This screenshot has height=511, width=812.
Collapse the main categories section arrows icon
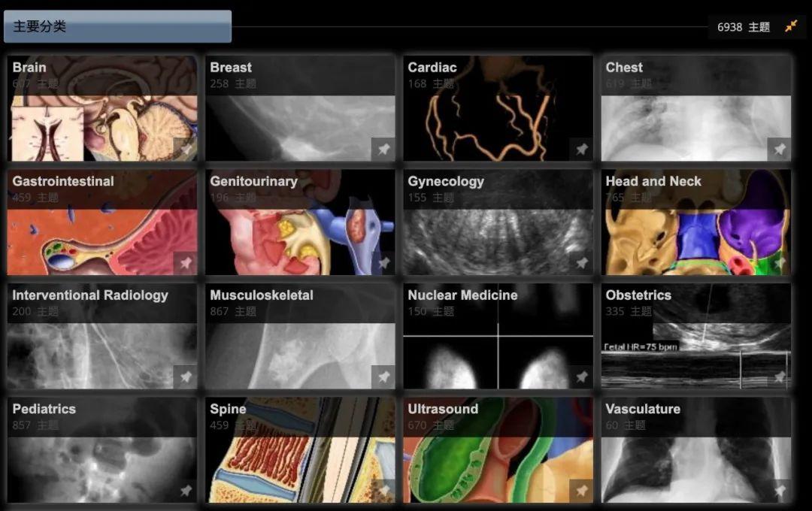(791, 26)
